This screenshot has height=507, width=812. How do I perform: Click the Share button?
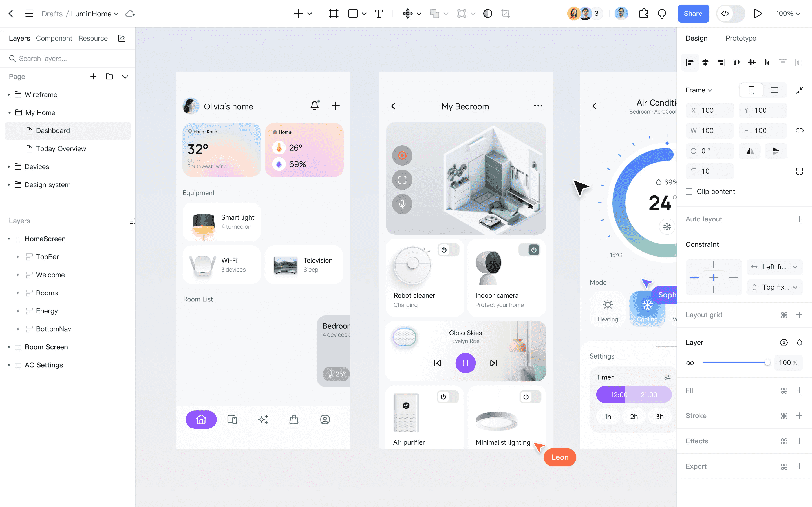coord(693,14)
